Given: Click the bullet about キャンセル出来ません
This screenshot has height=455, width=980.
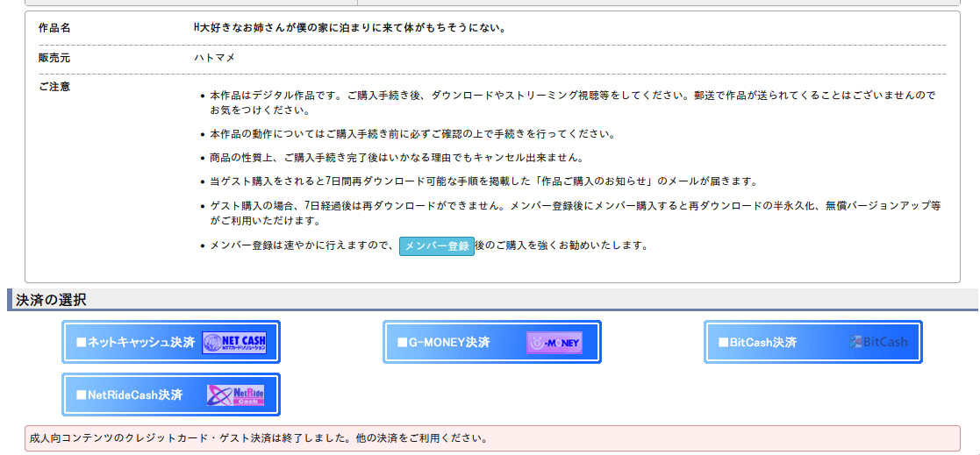Looking at the screenshot, I should (397, 158).
